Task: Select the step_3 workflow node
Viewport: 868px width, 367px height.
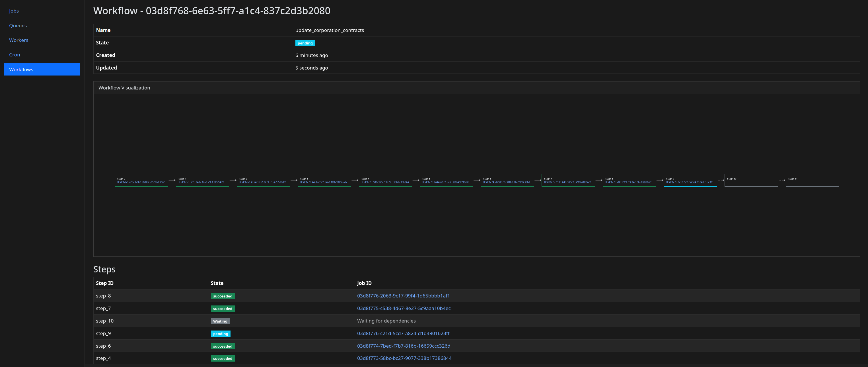Action: coord(324,180)
